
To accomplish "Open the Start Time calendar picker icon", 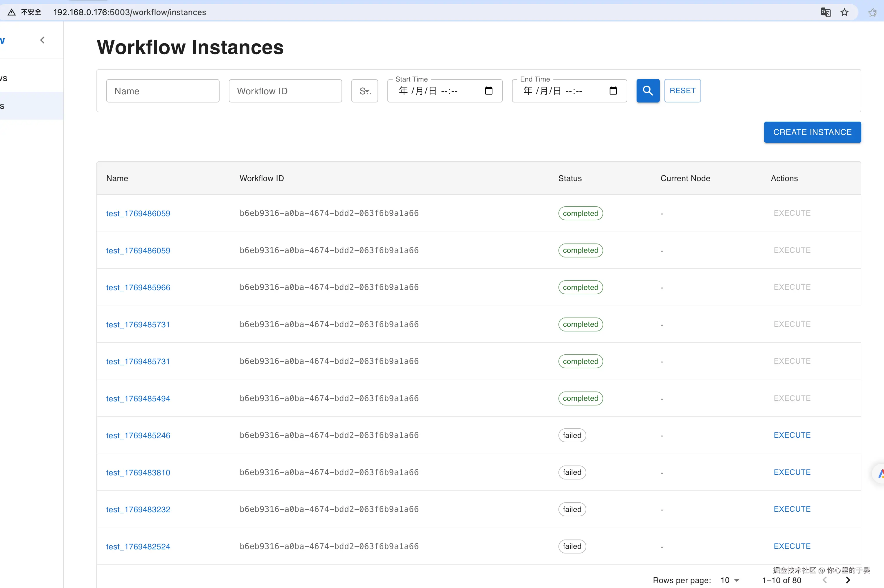I will [x=488, y=91].
